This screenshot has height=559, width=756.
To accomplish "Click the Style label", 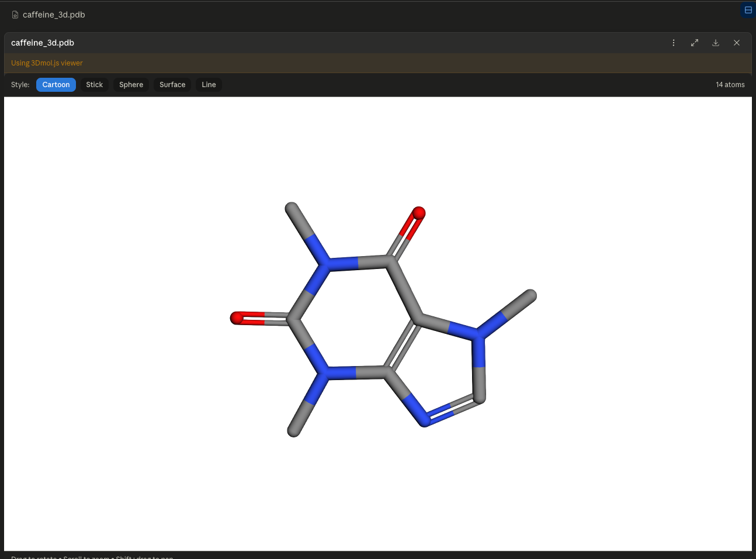I will coord(20,85).
